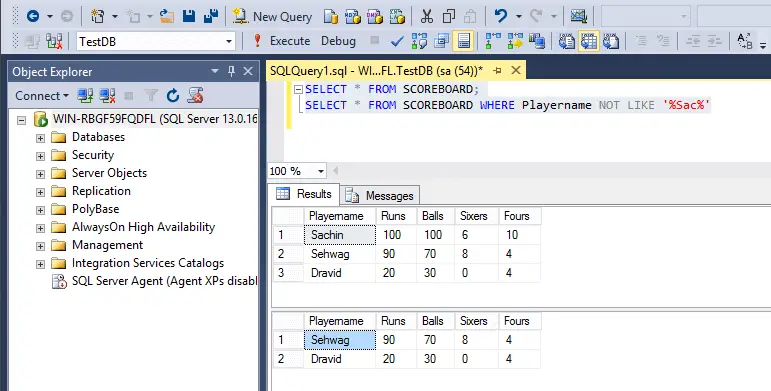Click the Save icon in toolbar
Image resolution: width=771 pixels, height=391 pixels.
coord(189,16)
